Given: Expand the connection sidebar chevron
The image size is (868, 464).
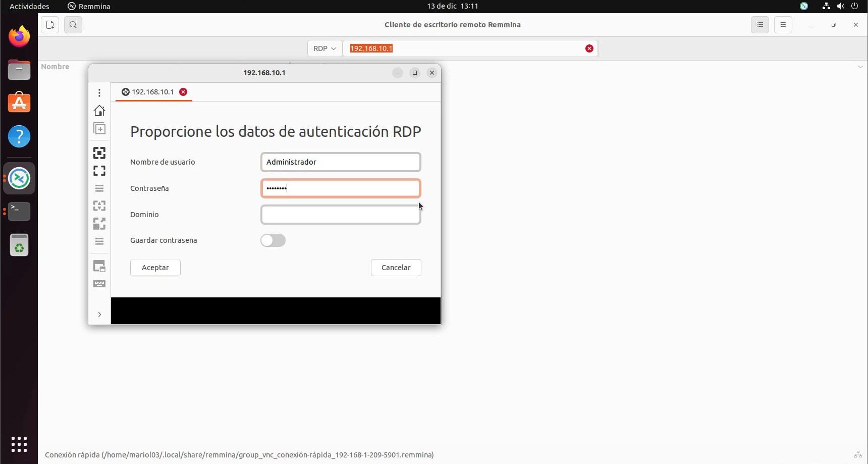Looking at the screenshot, I should coord(99,315).
